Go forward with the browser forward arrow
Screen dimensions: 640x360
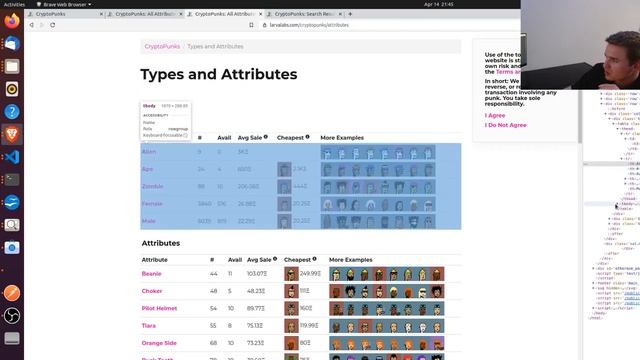pyautogui.click(x=42, y=25)
